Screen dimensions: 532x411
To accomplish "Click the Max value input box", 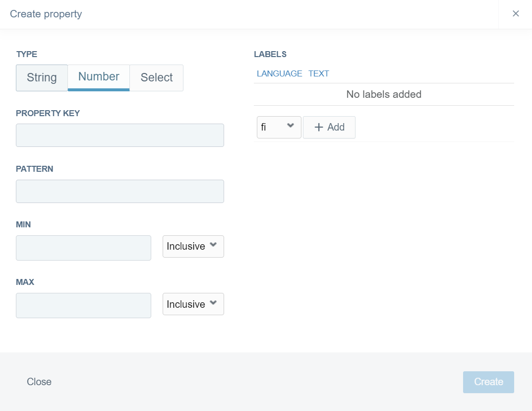I will tap(83, 306).
